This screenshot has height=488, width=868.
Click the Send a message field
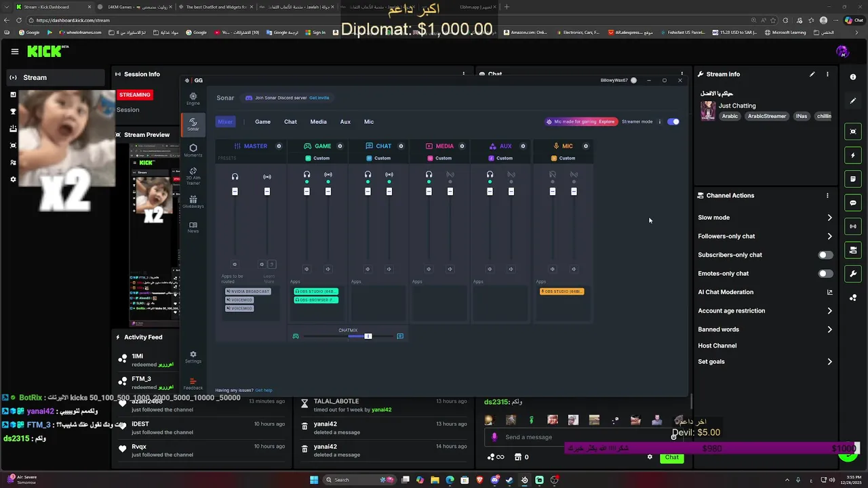583,437
